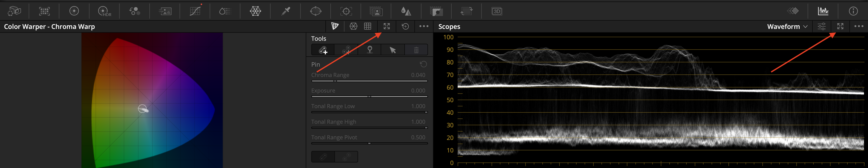Reset the Color Warper palette
This screenshot has height=168, width=868.
(405, 26)
